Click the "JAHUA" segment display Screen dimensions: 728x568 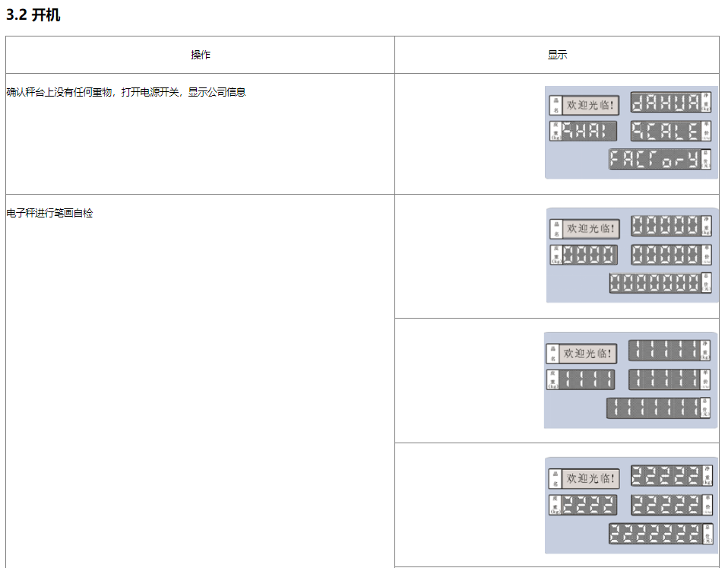click(666, 103)
